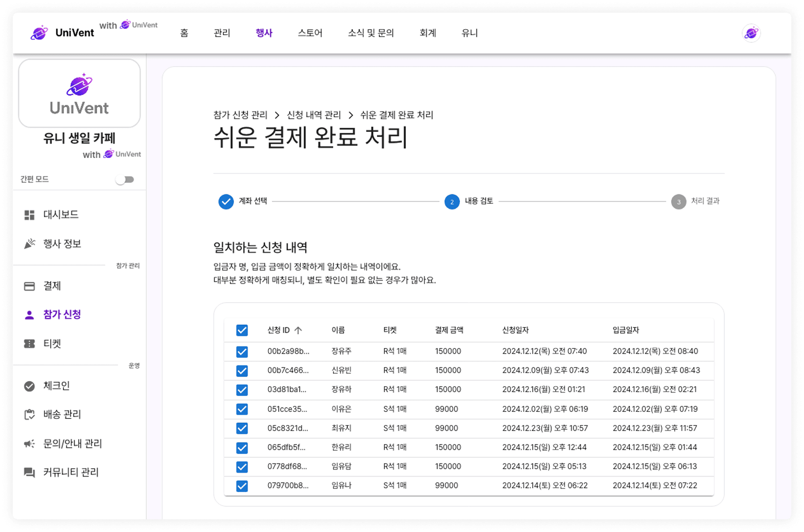Click the 신청일자 column header
This screenshot has width=804, height=532.
click(515, 330)
